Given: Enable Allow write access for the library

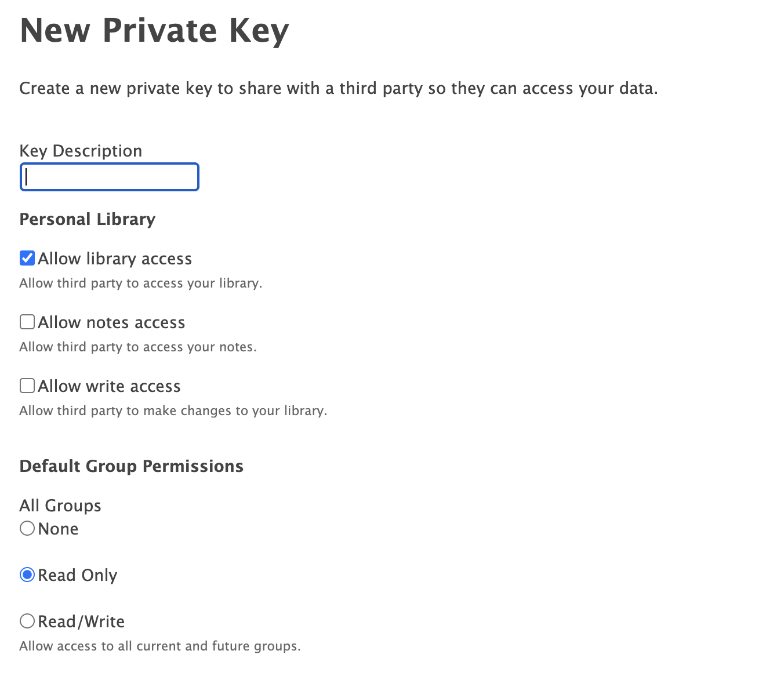Looking at the screenshot, I should coord(27,385).
